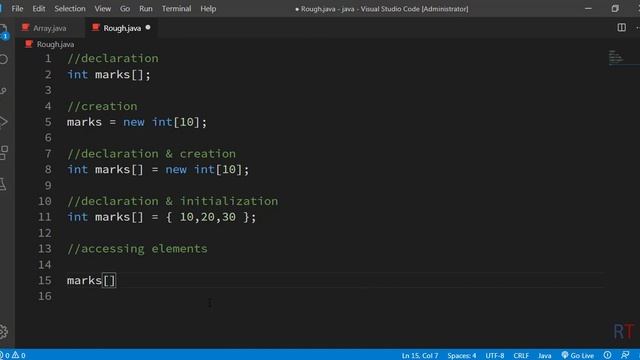Click Rough.java in the breadcrumb

[55, 44]
